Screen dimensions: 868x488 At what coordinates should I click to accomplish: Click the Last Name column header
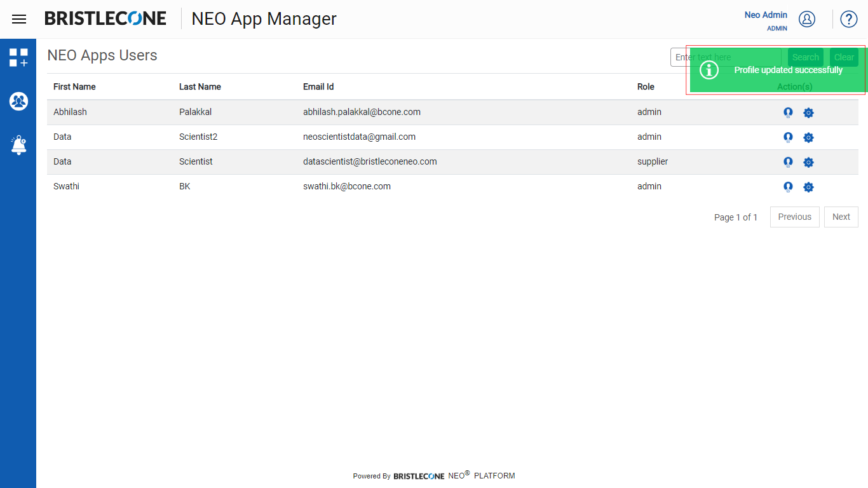coord(200,86)
